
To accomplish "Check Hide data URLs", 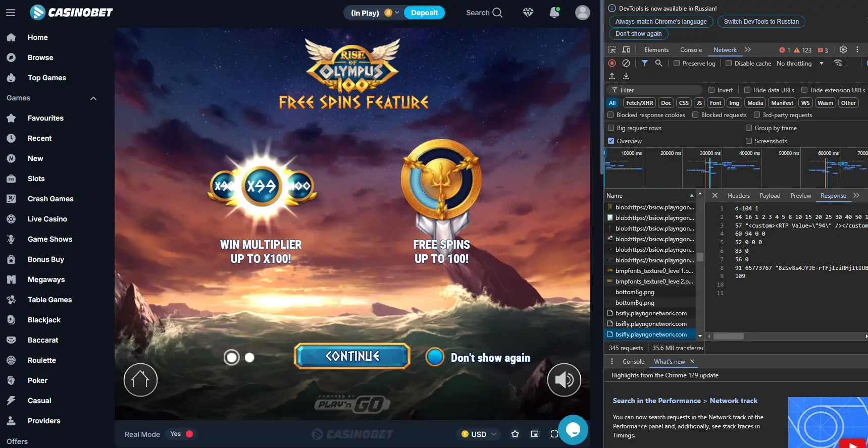I will [x=747, y=90].
